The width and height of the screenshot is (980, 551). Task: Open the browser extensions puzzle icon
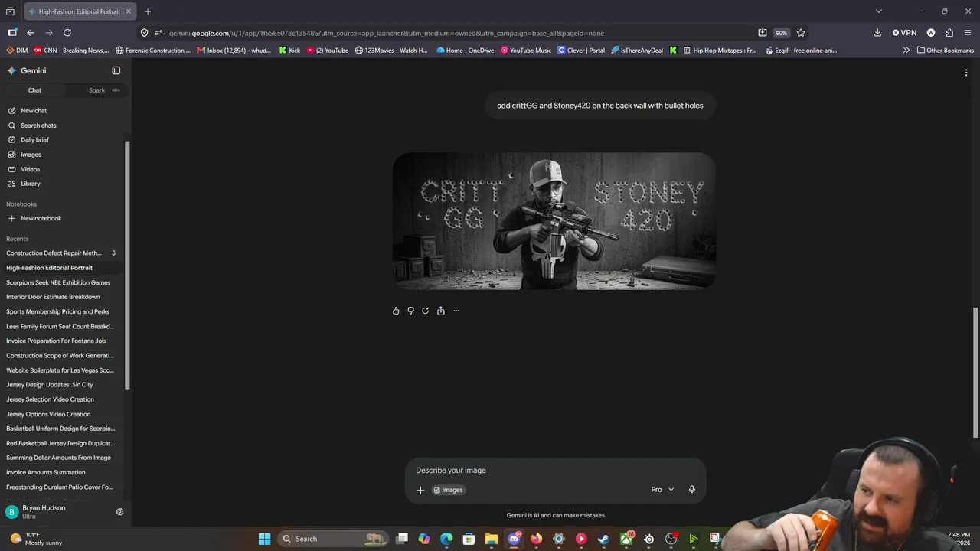949,33
